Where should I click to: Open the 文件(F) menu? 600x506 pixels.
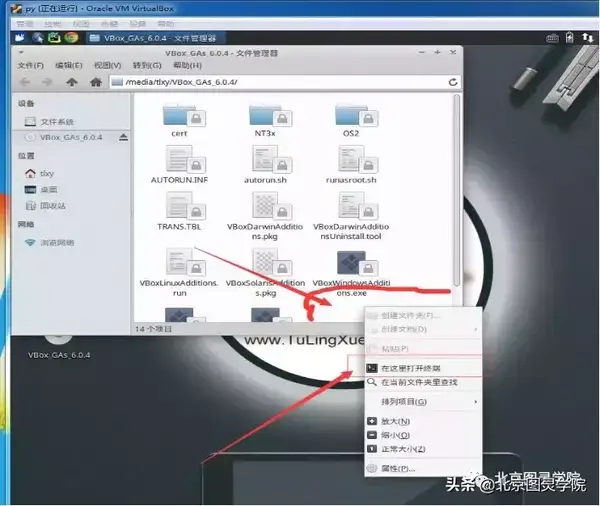pos(31,65)
